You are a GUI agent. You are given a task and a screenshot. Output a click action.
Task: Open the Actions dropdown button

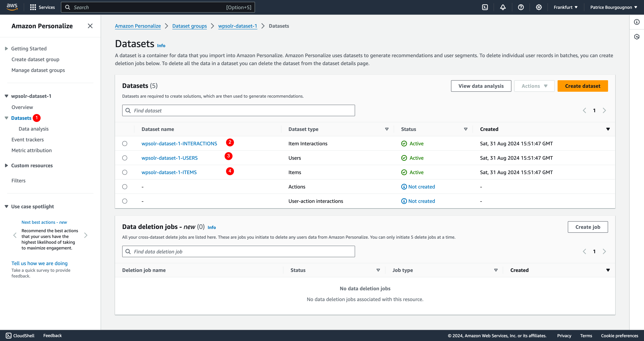pyautogui.click(x=534, y=86)
